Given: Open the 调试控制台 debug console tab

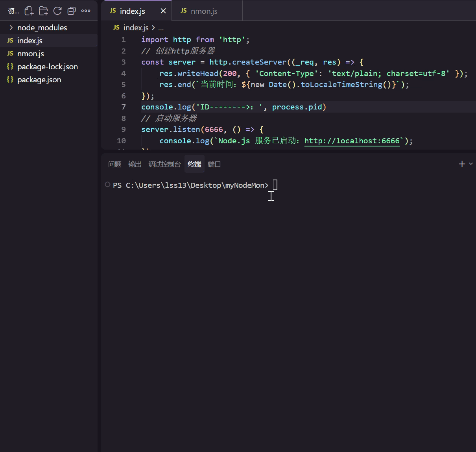Looking at the screenshot, I should tap(164, 164).
